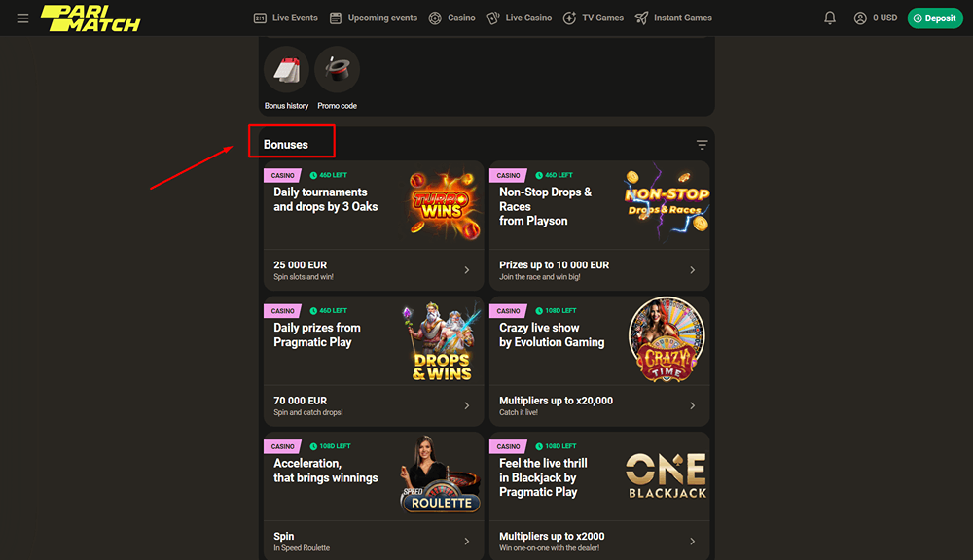Viewport: 973px width, 560px height.
Task: Open Acceleration, that brings winnings bonus
Action: click(x=326, y=471)
